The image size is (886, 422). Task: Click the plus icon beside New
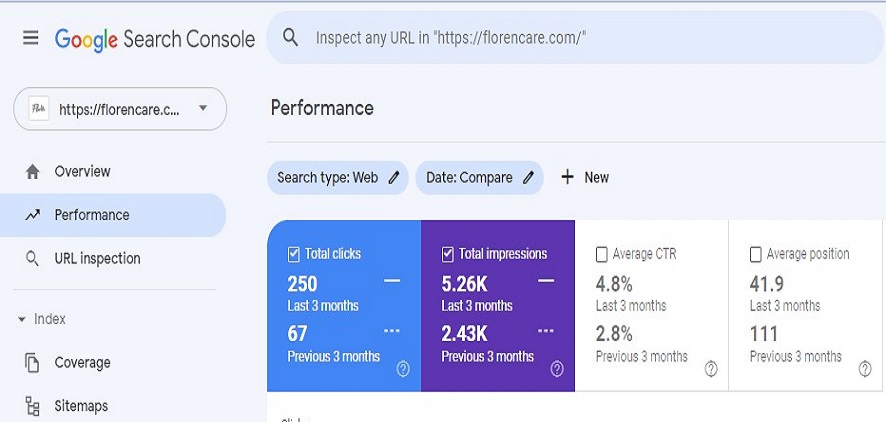pyautogui.click(x=567, y=178)
